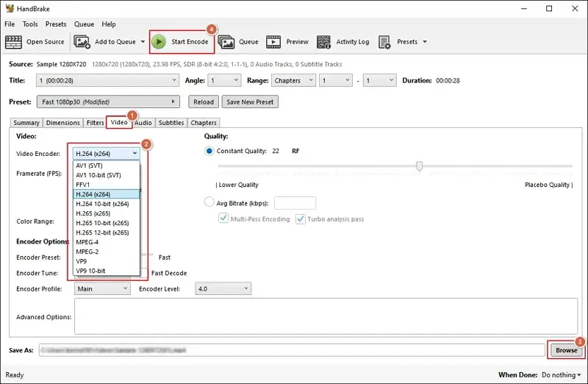This screenshot has width=588, height=384.
Task: Select VP9 encoder option
Action: [107, 261]
